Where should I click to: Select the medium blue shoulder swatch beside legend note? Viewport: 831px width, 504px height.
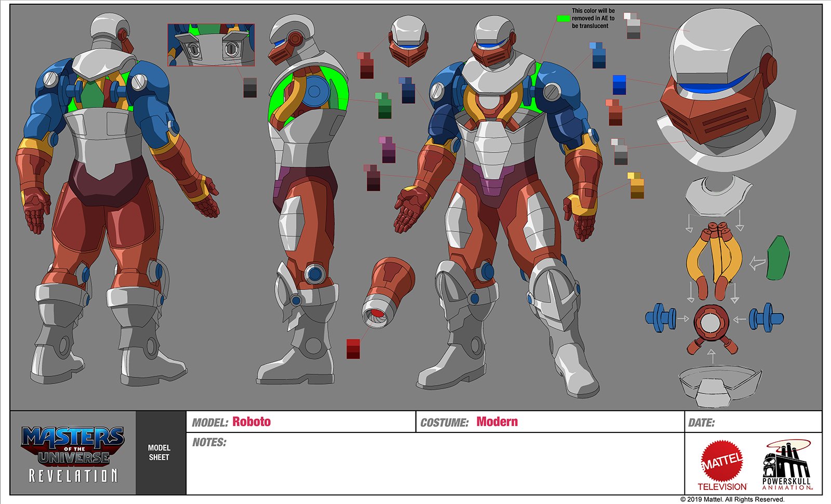coord(598,55)
